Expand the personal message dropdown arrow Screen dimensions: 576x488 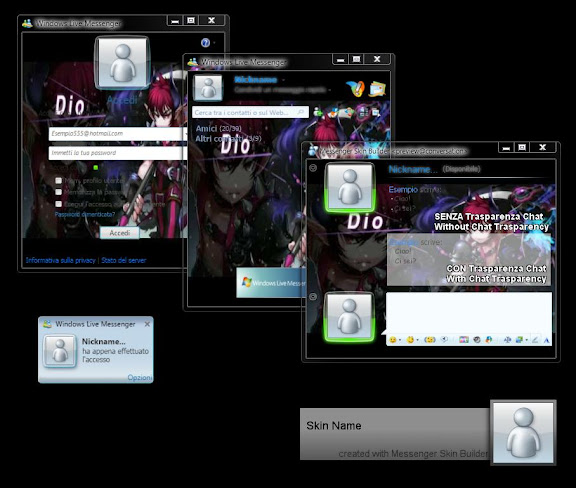(x=330, y=90)
